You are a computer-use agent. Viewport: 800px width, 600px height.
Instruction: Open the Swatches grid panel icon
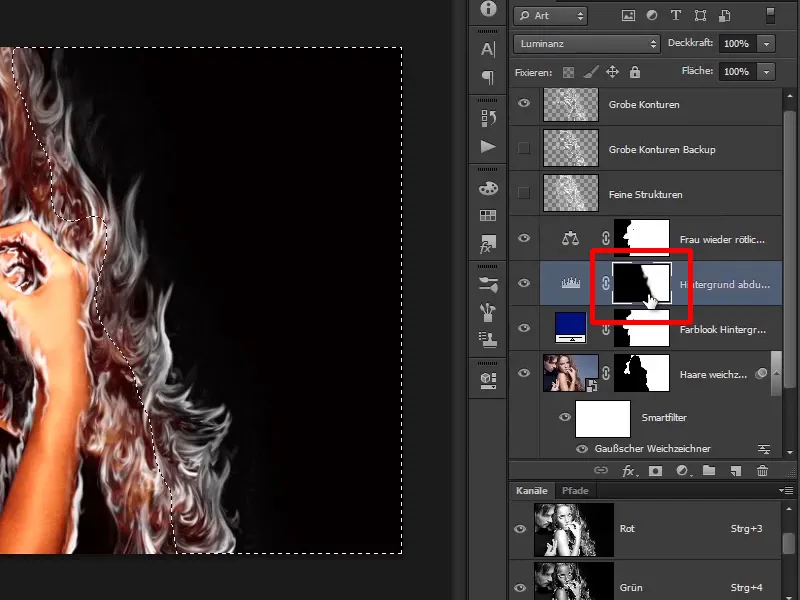click(488, 215)
